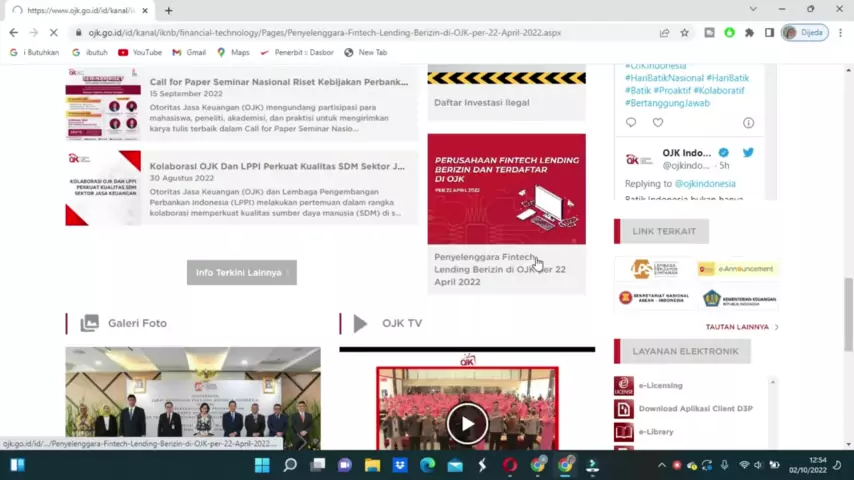Image resolution: width=854 pixels, height=480 pixels.
Task: Open a new browser tab
Action: point(168,10)
